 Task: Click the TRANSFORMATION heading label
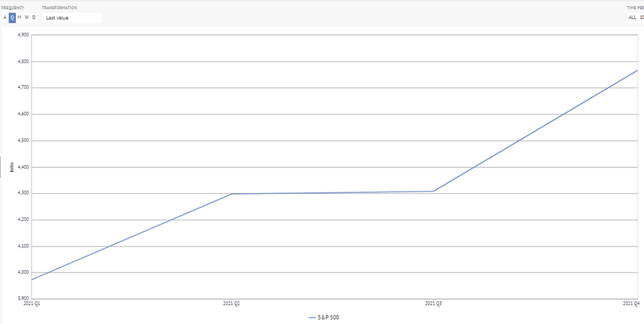click(59, 8)
